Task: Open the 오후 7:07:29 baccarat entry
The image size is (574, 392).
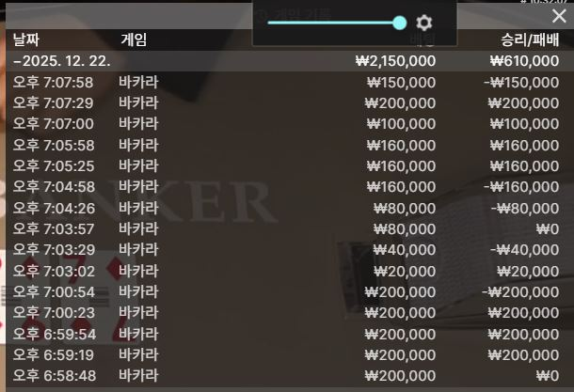Action: 286,103
